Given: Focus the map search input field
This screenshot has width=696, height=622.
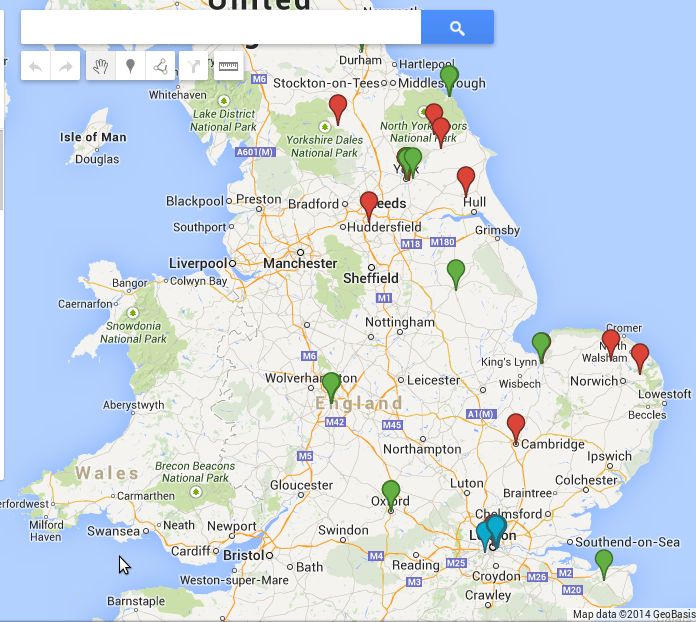Looking at the screenshot, I should pos(221,27).
